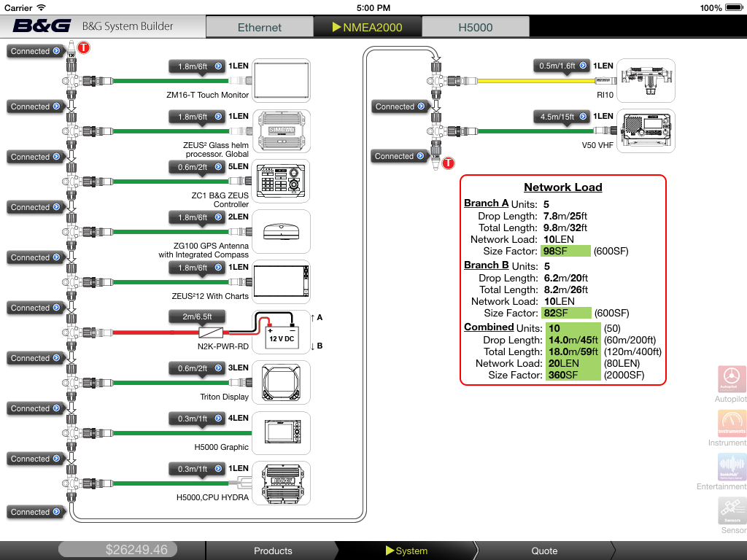
Task: Select the ZEUS² Glass helm processor image
Action: tap(281, 131)
